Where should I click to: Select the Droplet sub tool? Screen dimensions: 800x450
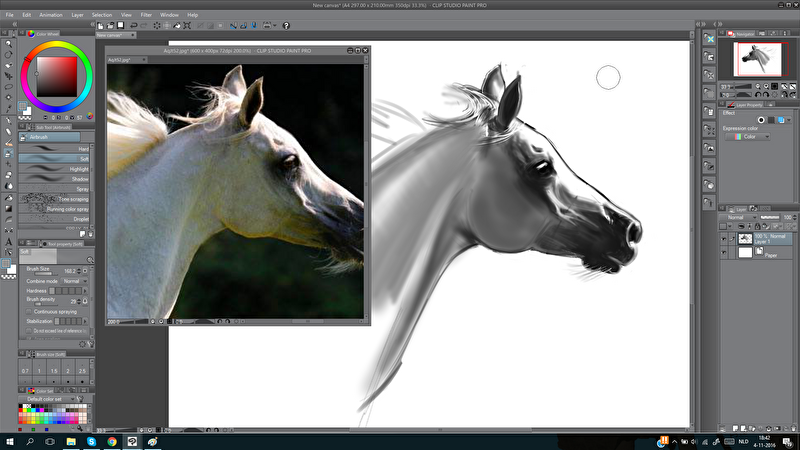coord(54,219)
